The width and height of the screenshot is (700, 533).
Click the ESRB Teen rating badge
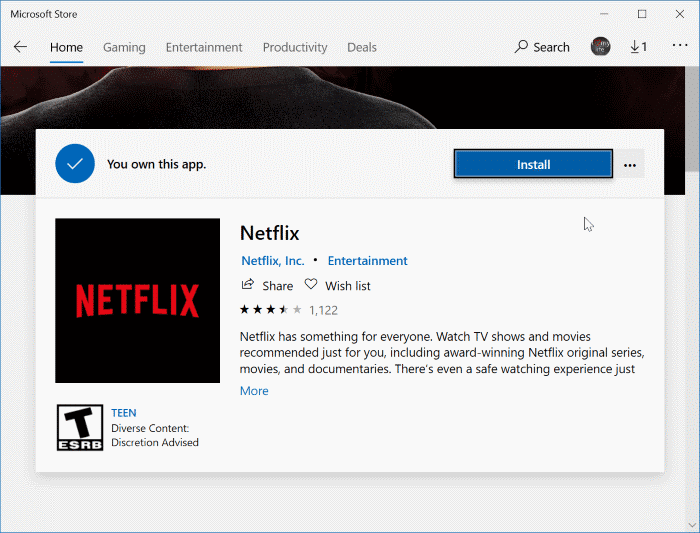[x=80, y=427]
